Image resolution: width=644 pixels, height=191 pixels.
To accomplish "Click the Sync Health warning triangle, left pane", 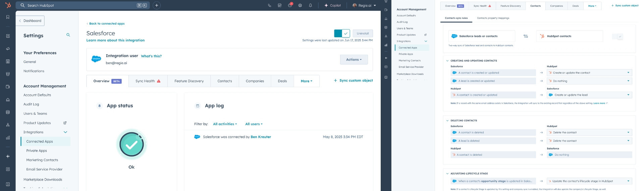I will 159,81.
